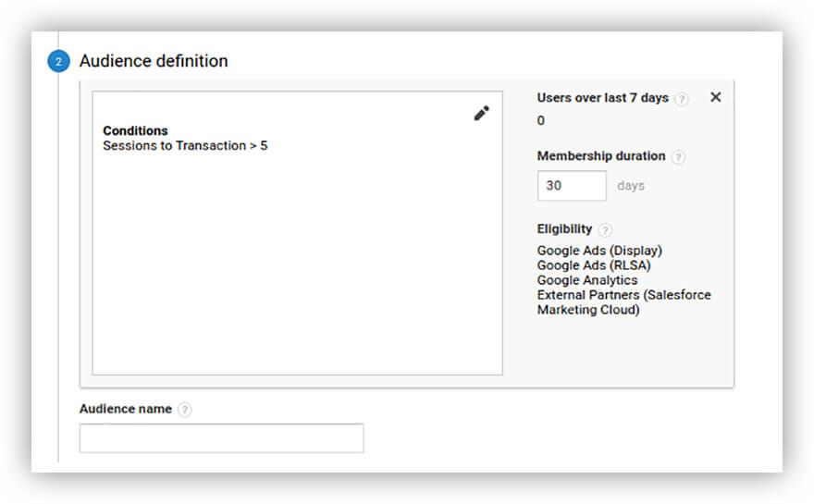Click the step 2 number circle
This screenshot has height=504, width=814.
click(58, 62)
